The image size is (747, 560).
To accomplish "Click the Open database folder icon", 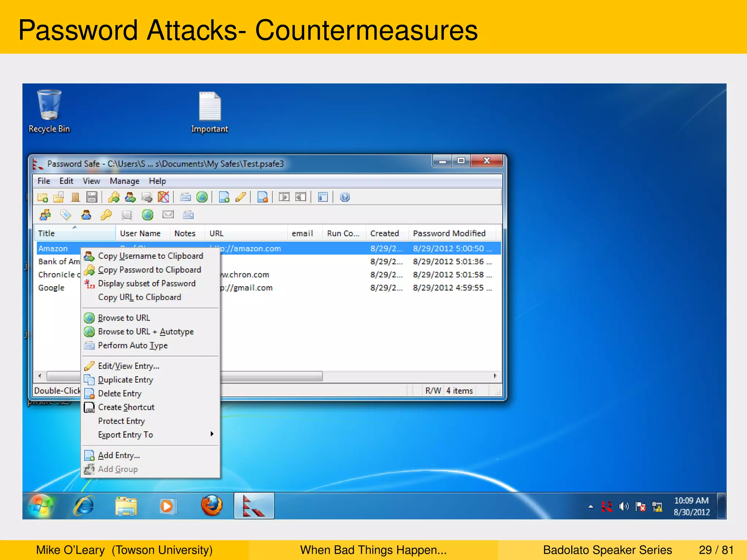I will [x=59, y=197].
